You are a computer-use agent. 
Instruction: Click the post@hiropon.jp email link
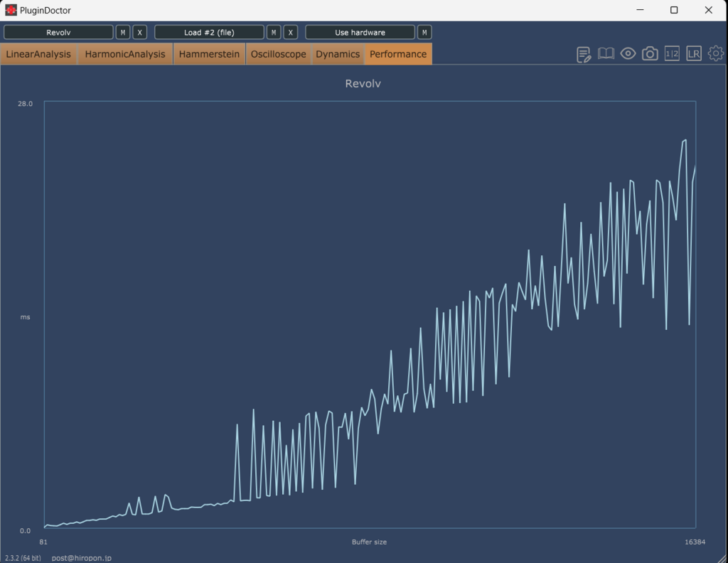pyautogui.click(x=81, y=558)
